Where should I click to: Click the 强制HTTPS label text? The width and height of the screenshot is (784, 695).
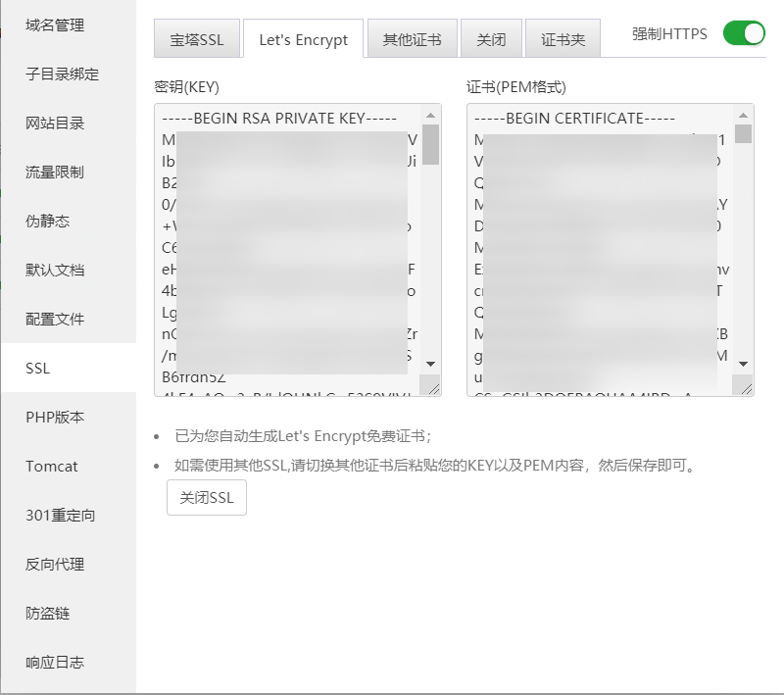coord(669,34)
